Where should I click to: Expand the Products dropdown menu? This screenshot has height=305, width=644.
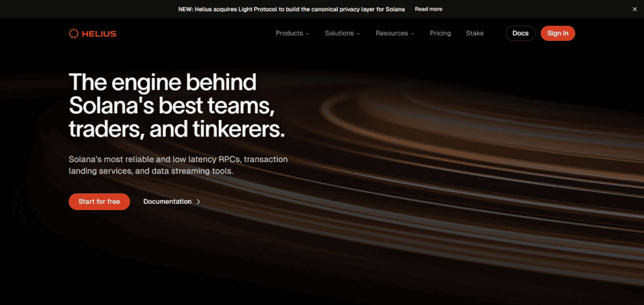pos(292,33)
